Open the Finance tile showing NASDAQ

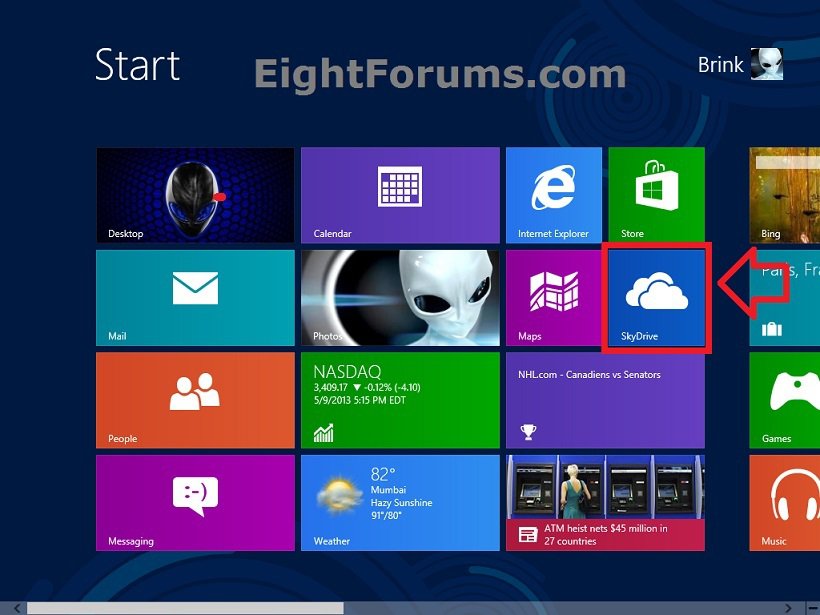[400, 400]
